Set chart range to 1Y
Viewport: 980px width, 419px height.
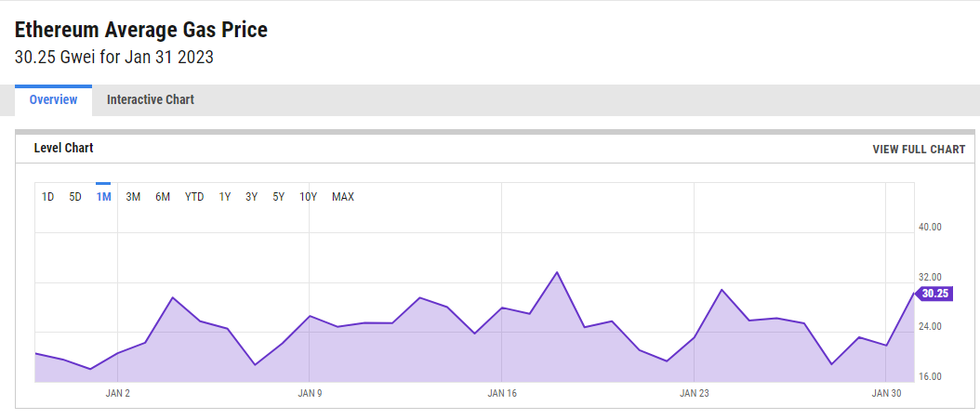pos(224,197)
